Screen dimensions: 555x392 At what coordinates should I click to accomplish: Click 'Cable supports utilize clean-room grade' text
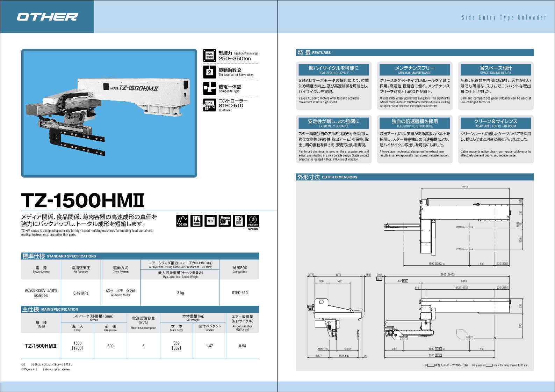(496, 154)
